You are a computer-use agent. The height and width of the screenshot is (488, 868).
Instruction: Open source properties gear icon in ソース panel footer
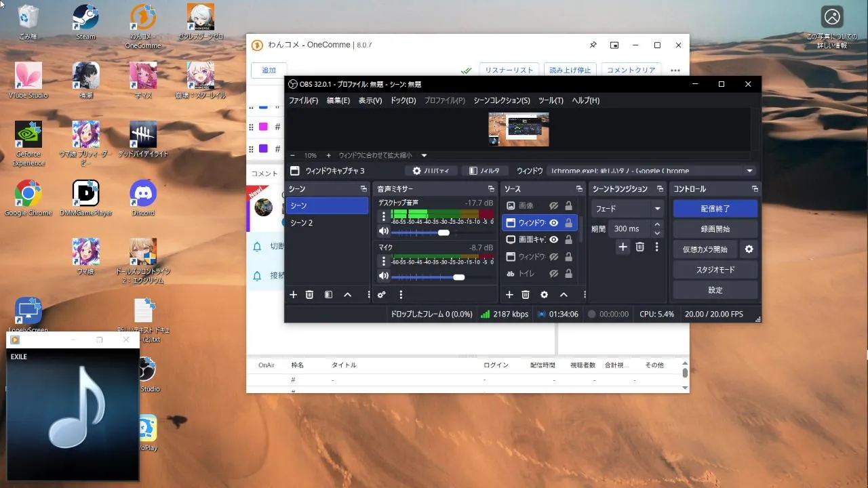coord(544,295)
